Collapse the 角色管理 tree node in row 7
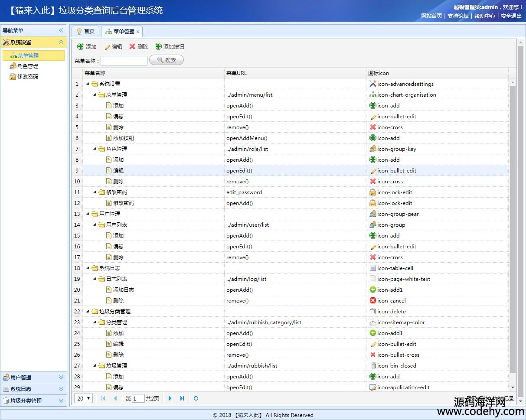The image size is (526, 420). pyautogui.click(x=95, y=149)
